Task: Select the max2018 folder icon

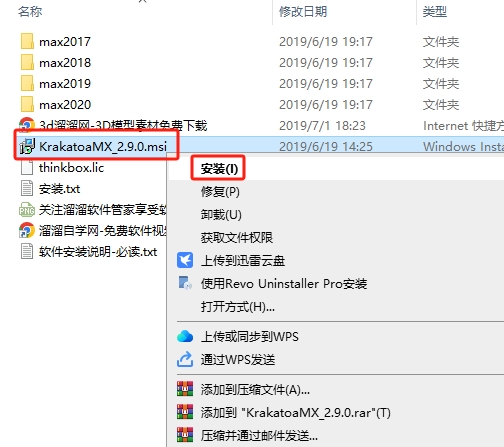Action: (x=27, y=62)
